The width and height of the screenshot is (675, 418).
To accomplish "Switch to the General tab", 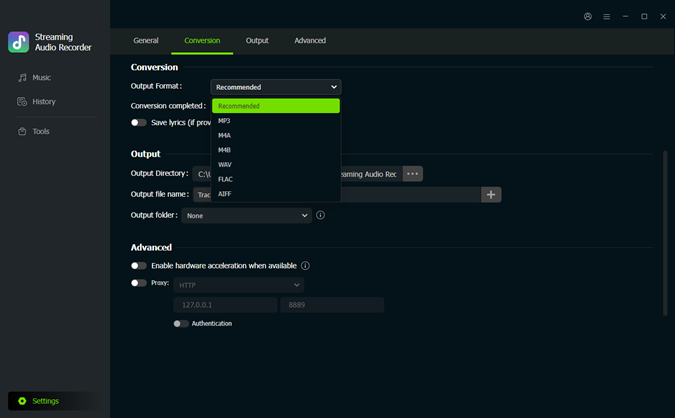I will pos(146,40).
